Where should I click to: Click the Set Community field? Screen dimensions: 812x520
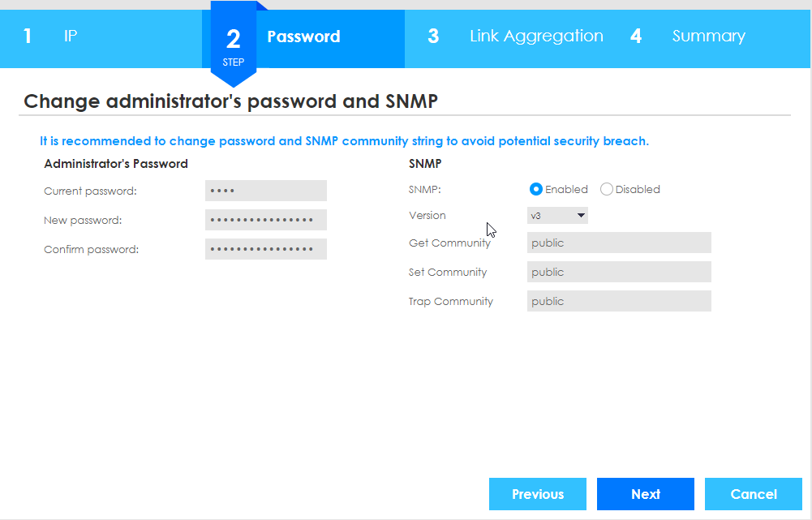pyautogui.click(x=619, y=272)
